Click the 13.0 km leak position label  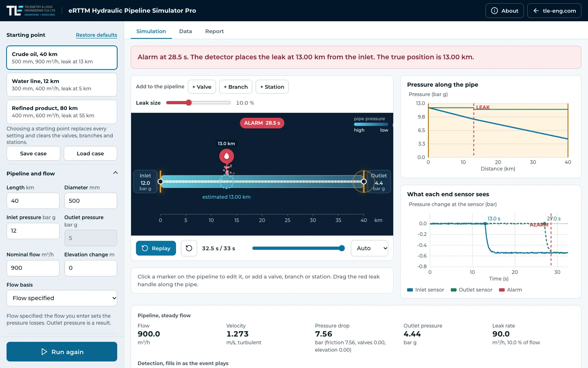pyautogui.click(x=227, y=144)
